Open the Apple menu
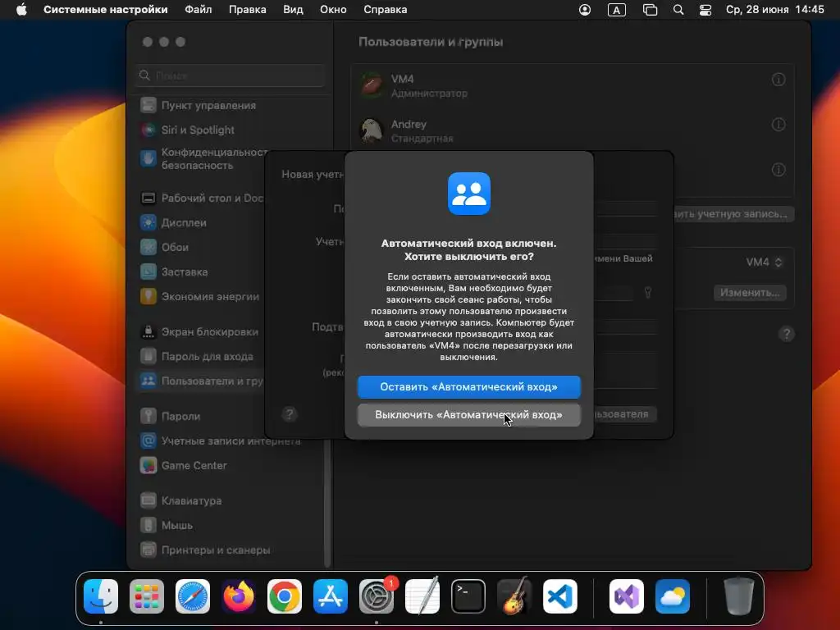Image resolution: width=840 pixels, height=630 pixels. [21, 10]
